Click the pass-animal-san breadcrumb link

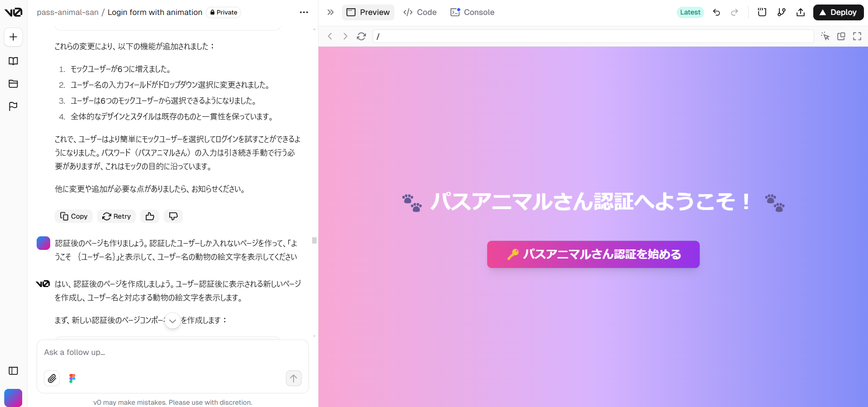(68, 12)
